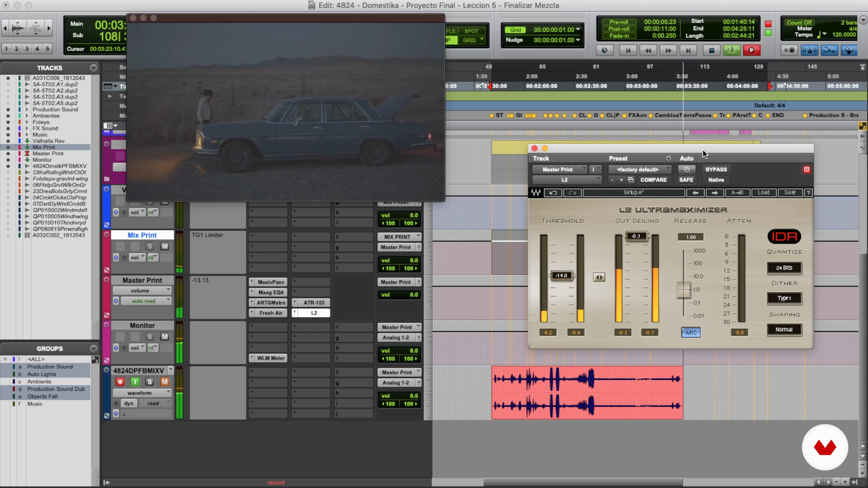Viewport: 868px width, 488px height.
Task: Select the Master Print track in list
Action: 48,153
